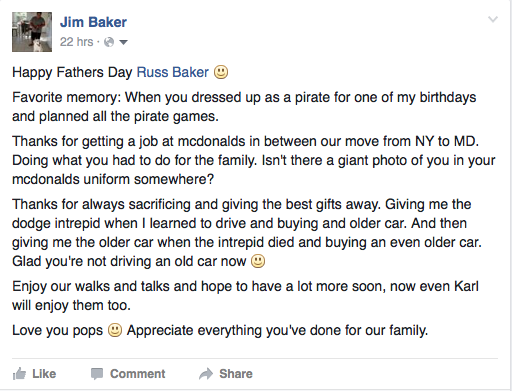Screen dimensions: 512x391
Task: Click the smiley emoji after Russ Baker
Action: coord(221,72)
